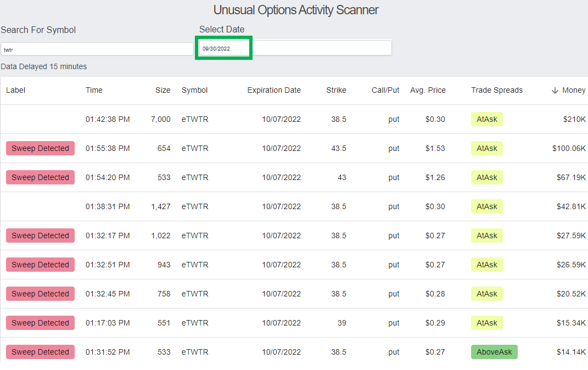Image resolution: width=588 pixels, height=370 pixels.
Task: Click the size value 7,000
Action: pos(160,119)
